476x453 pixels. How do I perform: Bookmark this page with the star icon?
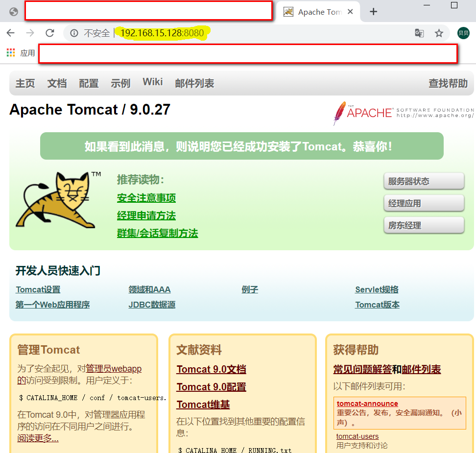click(439, 33)
